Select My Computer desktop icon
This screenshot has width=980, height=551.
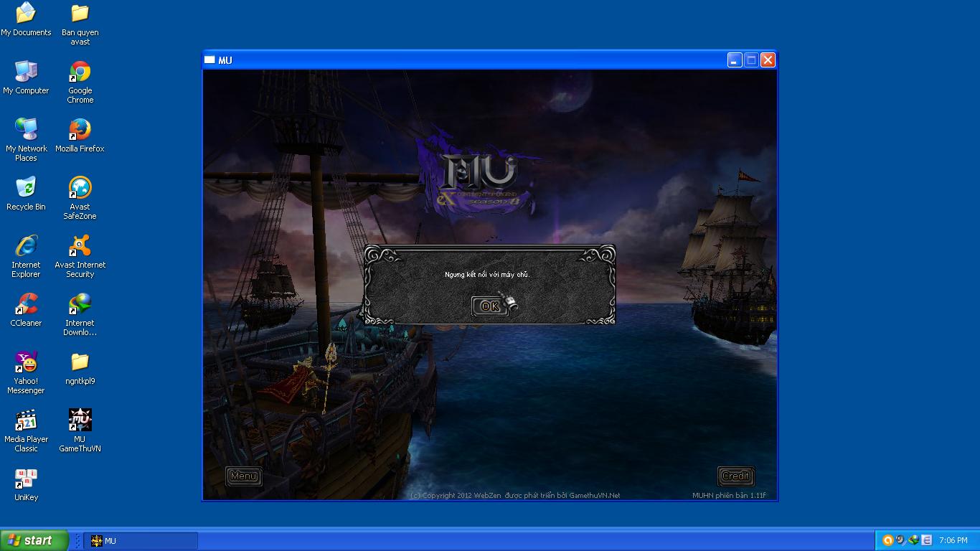coord(26,77)
